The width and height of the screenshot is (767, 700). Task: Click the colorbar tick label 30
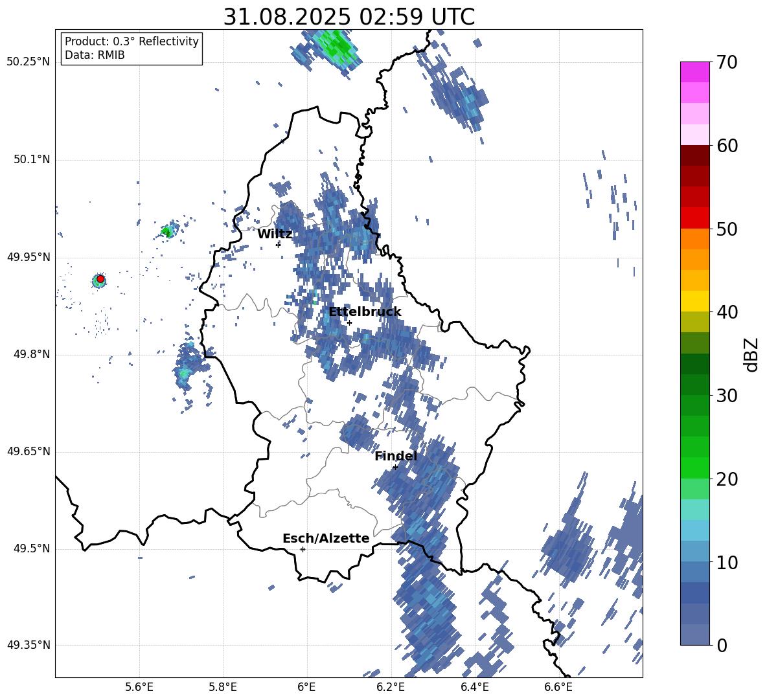click(x=727, y=396)
